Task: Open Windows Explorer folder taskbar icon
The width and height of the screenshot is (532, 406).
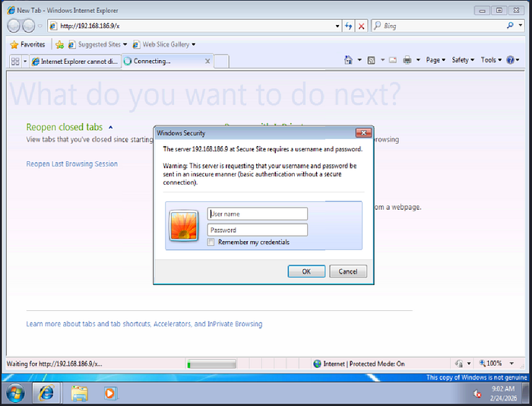Action: pos(79,393)
